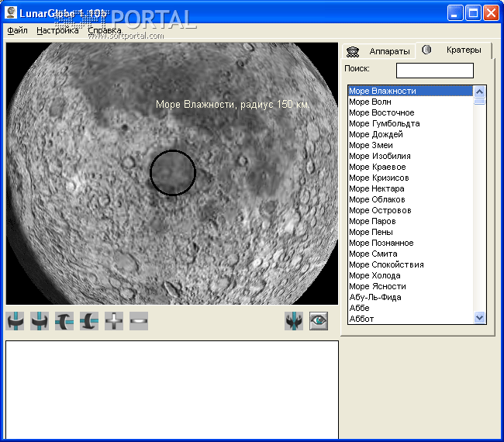Switch to the Аппараты tab
Screen dimensions: 504x442
[389, 51]
